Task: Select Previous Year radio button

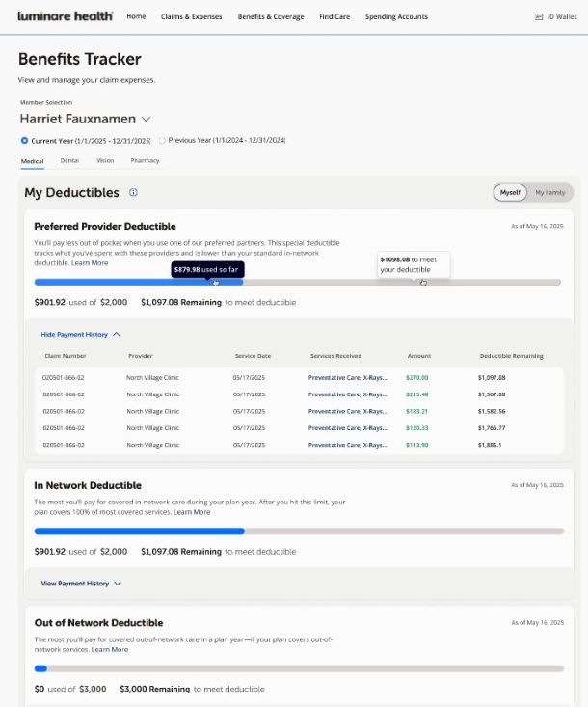Action: 162,141
